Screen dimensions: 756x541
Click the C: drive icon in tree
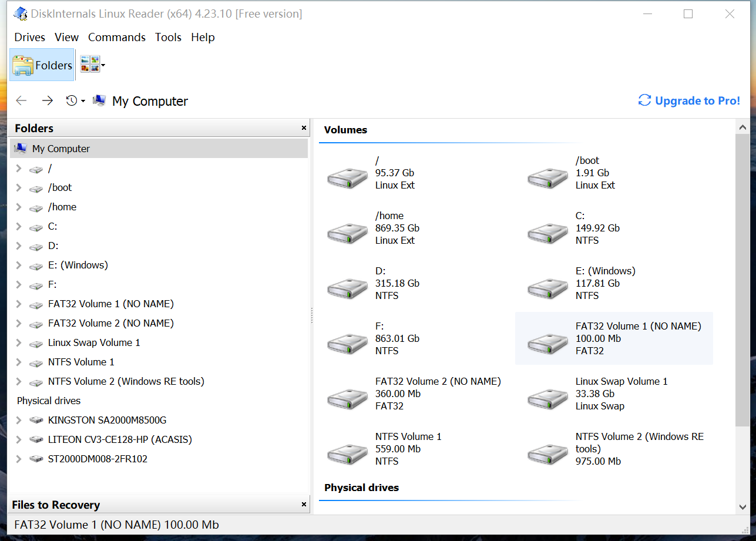pos(36,227)
